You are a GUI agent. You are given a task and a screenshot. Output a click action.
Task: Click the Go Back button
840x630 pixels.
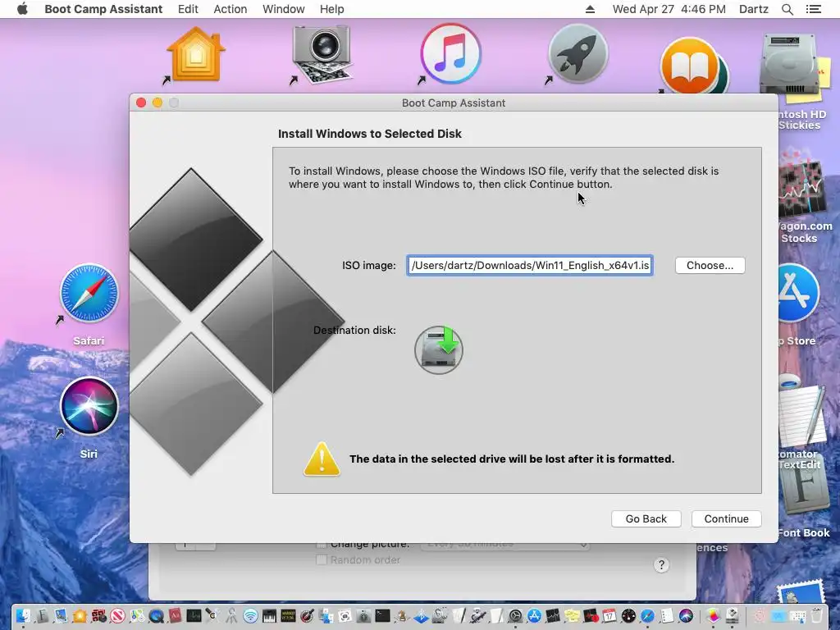[x=646, y=518]
